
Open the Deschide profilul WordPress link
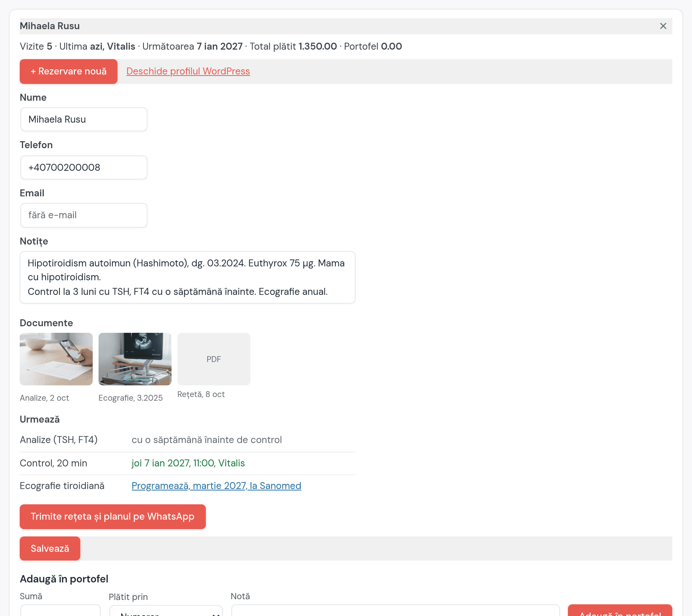point(188,71)
